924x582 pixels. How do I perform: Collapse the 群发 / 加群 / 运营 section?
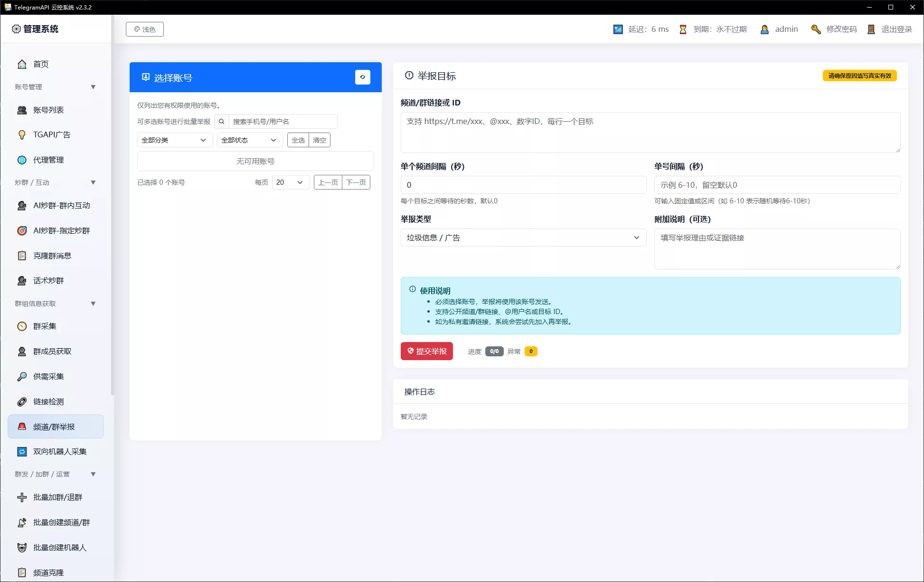point(93,474)
